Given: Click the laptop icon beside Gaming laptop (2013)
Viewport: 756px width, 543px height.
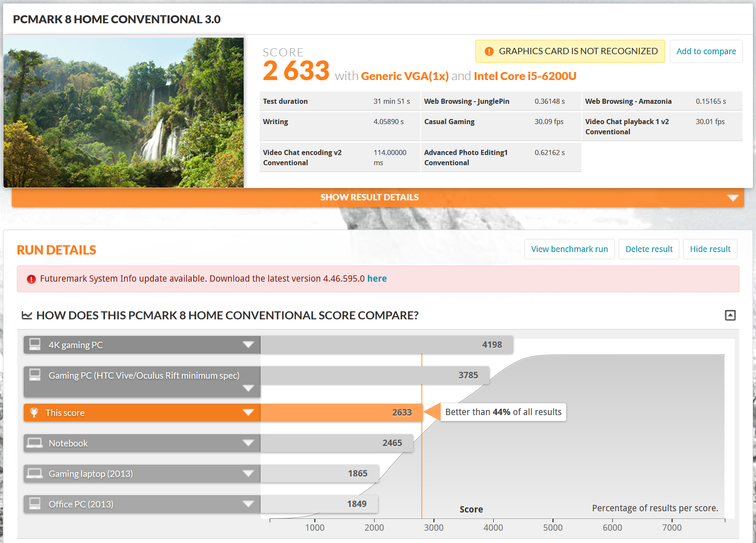Looking at the screenshot, I should pyautogui.click(x=35, y=474).
